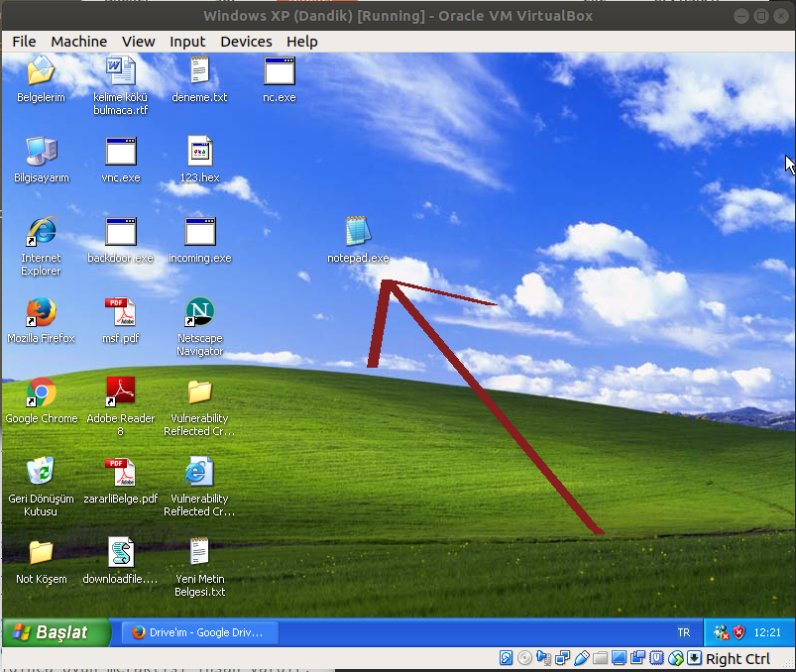Select the deneme.txt file icon

199,70
